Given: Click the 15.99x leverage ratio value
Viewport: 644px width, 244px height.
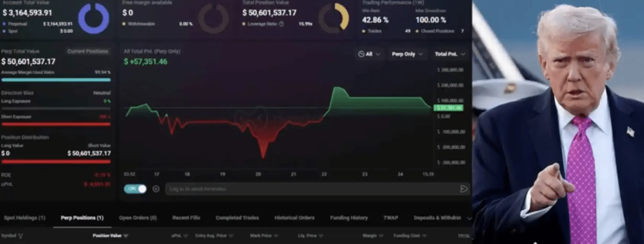Looking at the screenshot, I should (306, 24).
